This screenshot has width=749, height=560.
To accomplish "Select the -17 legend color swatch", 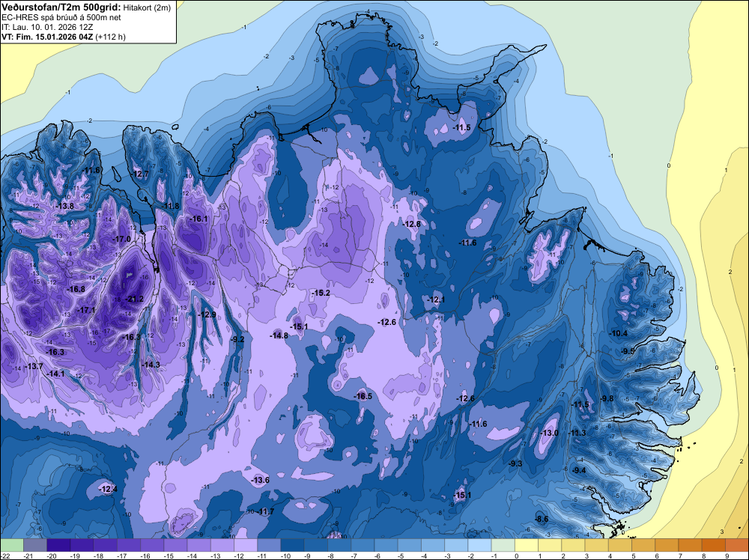I will 129,546.
